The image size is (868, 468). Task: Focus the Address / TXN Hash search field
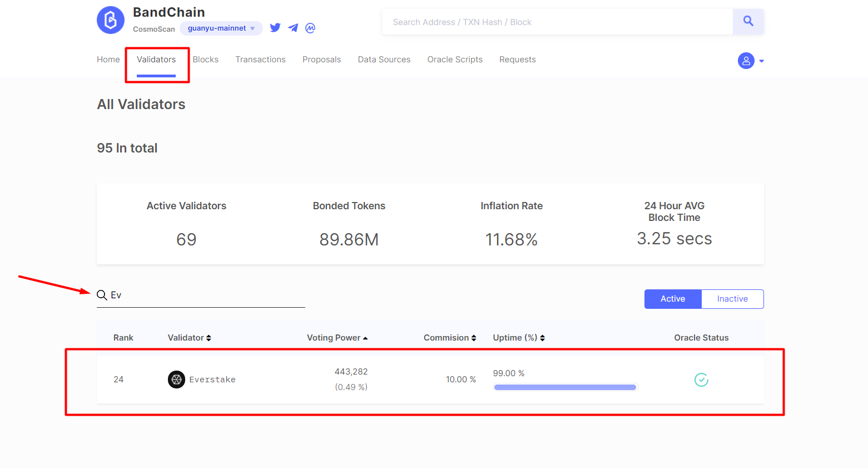557,22
